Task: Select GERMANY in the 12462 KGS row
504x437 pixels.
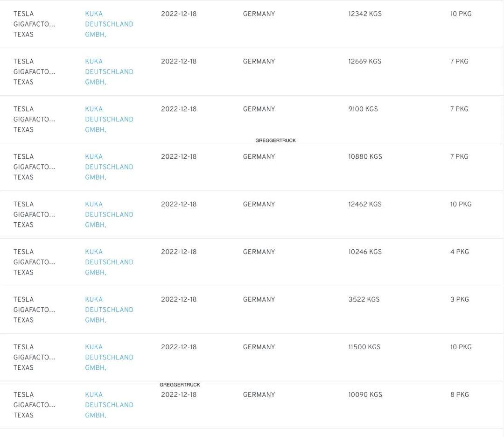Action: 259,204
